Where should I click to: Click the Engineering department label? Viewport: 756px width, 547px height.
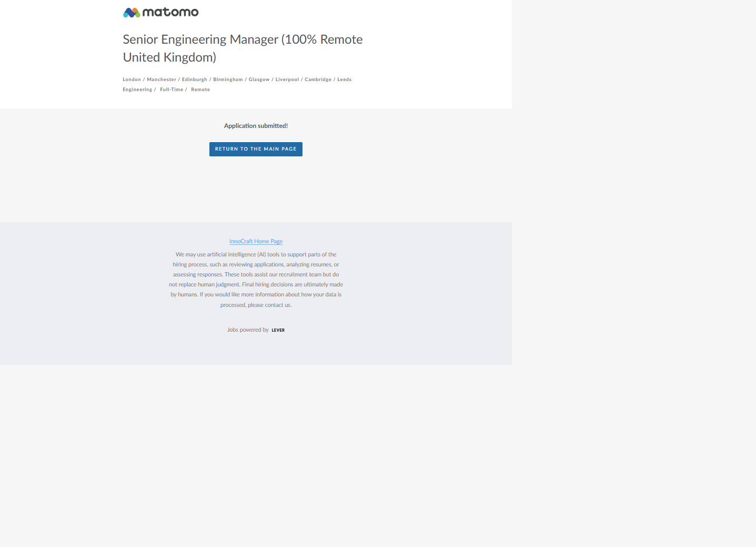click(137, 89)
